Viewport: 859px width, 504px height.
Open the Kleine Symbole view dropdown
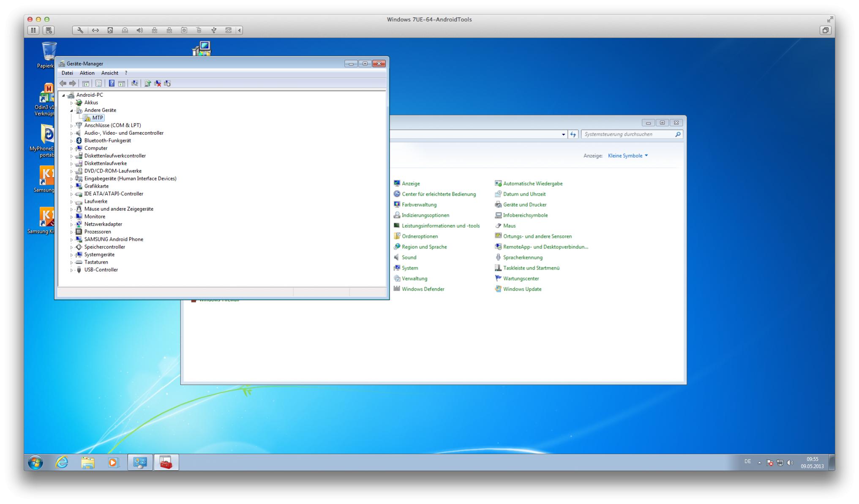pos(628,156)
